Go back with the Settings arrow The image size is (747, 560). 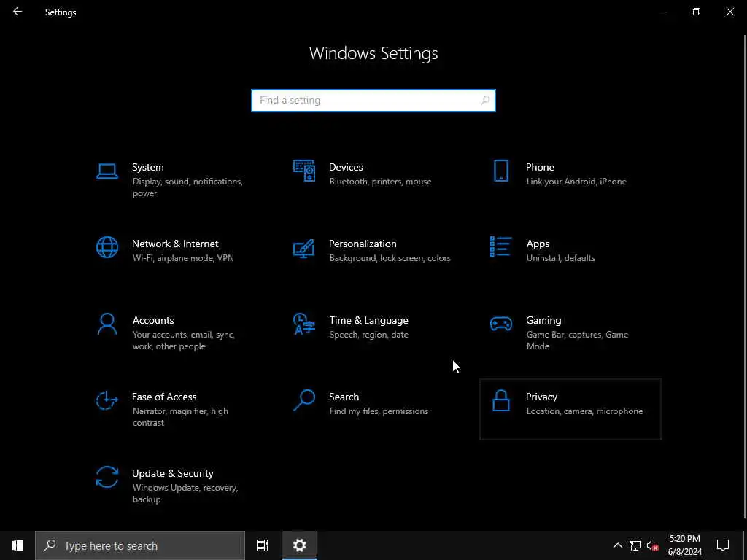(x=18, y=12)
